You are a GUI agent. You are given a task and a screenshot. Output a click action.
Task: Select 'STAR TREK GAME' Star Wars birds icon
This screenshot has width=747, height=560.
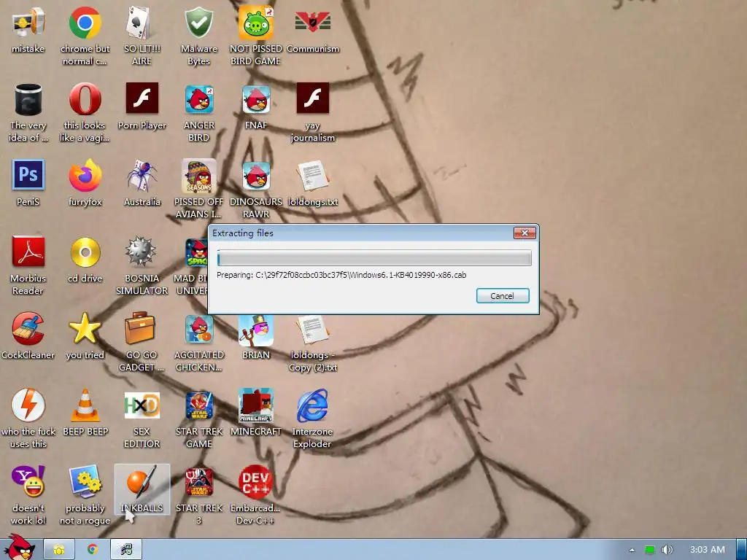(x=198, y=405)
